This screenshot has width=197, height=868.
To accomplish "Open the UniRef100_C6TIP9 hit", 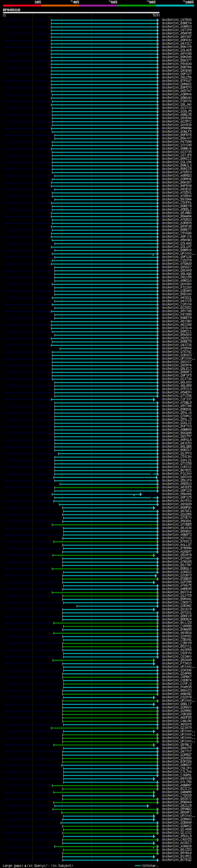I will click(x=177, y=30).
